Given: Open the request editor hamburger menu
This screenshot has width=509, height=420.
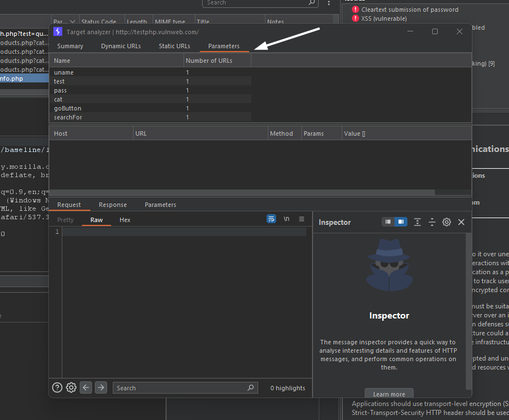Looking at the screenshot, I should click(301, 219).
